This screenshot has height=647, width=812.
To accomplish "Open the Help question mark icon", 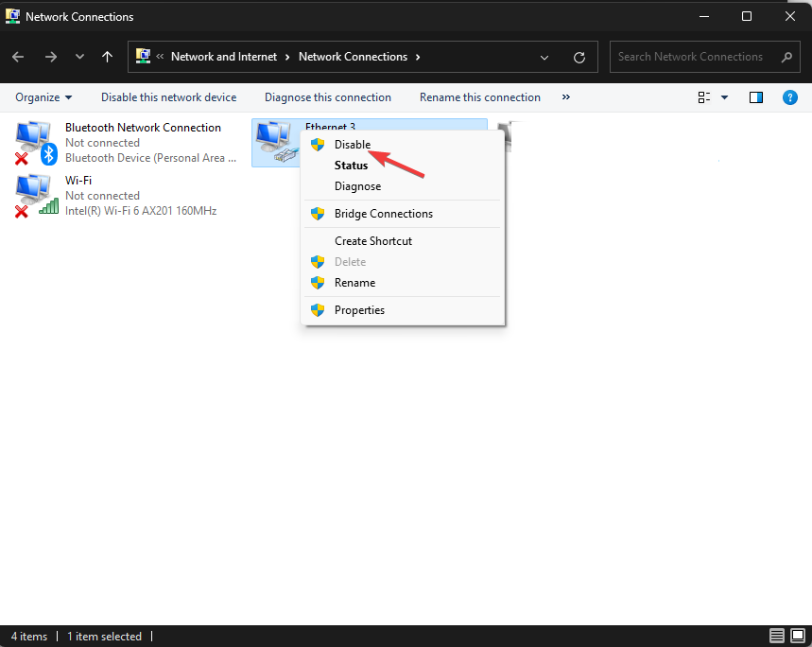I will click(x=790, y=97).
